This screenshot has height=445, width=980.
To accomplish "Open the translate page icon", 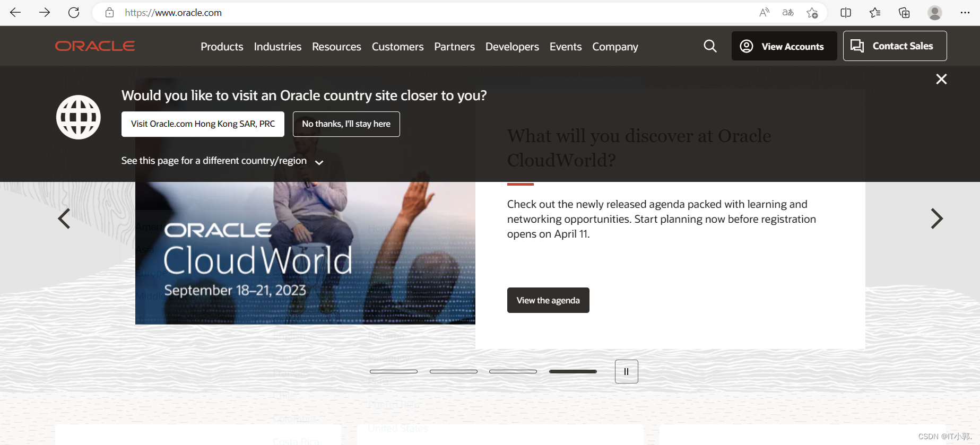I will point(788,12).
